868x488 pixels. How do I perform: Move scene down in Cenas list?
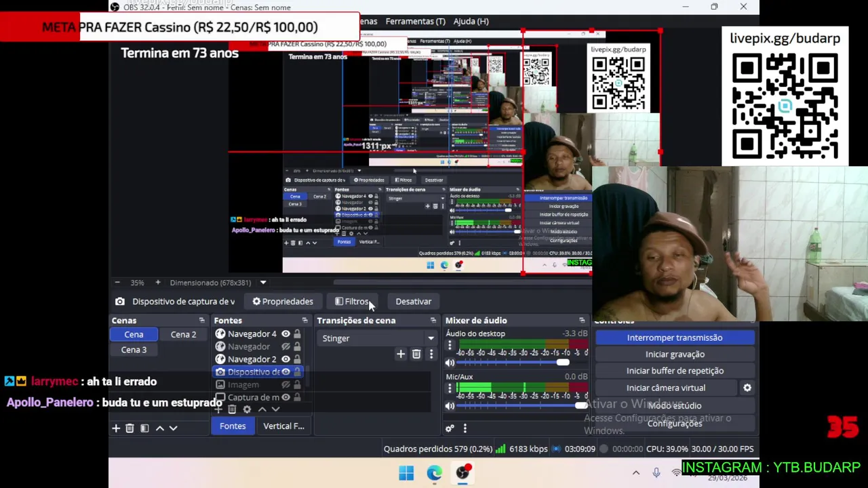(173, 428)
